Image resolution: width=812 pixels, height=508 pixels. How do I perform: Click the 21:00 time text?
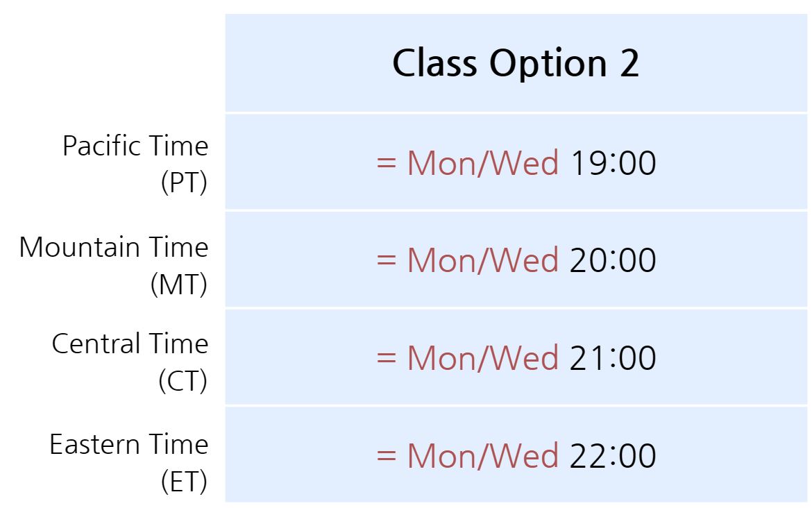613,358
